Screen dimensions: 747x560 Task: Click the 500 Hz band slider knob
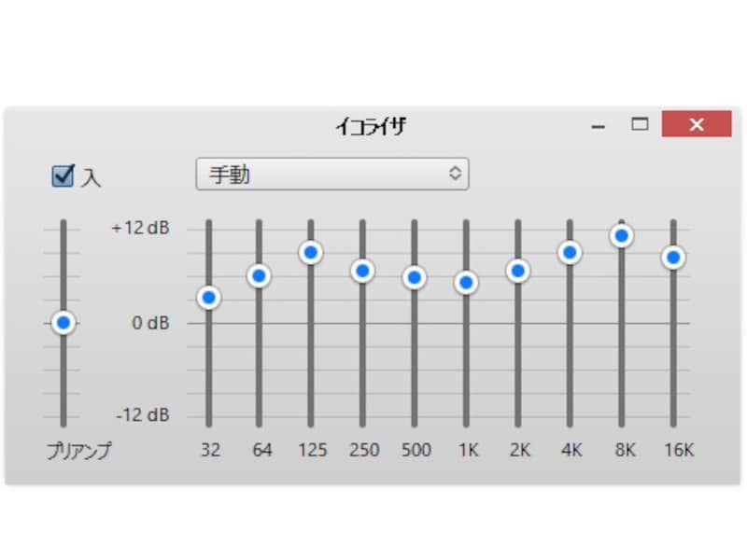(x=416, y=277)
